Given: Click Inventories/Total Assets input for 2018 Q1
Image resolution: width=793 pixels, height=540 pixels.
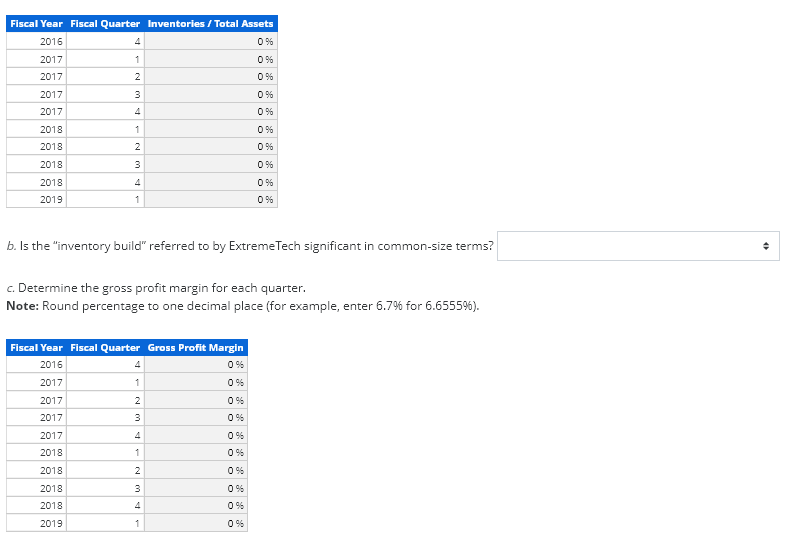Looking at the screenshot, I should click(x=211, y=129).
